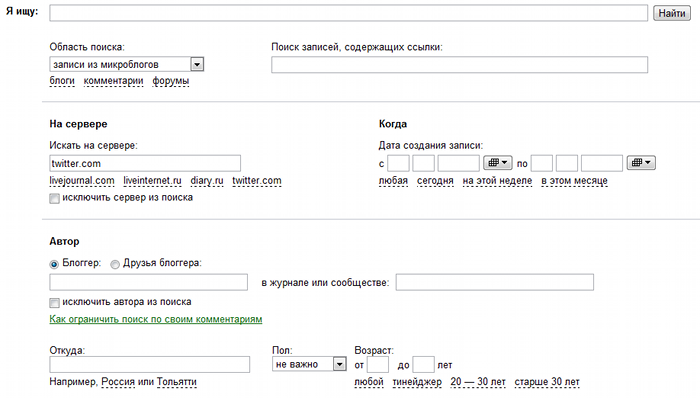Select the "Друзья блоггера" radio button
The image size is (700, 398).
pos(115,264)
